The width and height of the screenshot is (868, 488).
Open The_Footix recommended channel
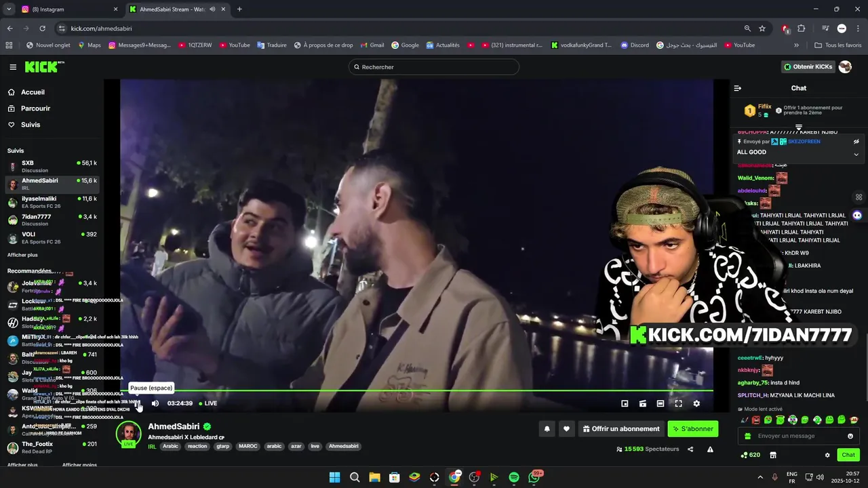click(52, 447)
